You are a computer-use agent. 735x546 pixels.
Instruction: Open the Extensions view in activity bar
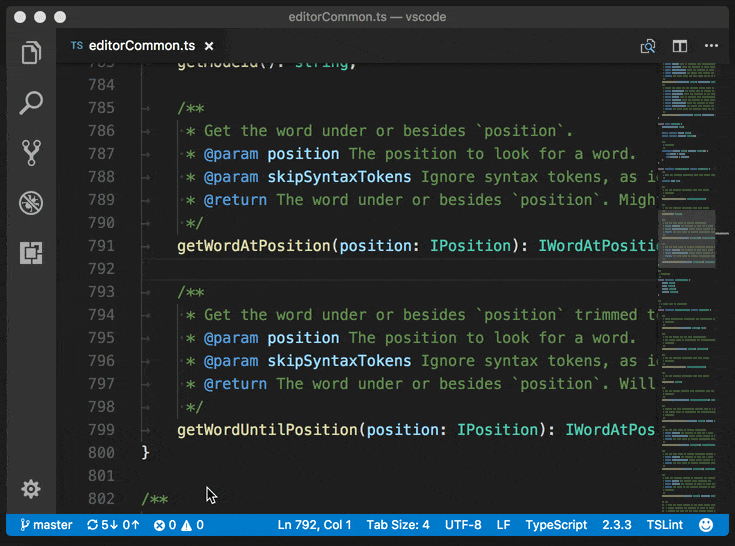(x=31, y=253)
